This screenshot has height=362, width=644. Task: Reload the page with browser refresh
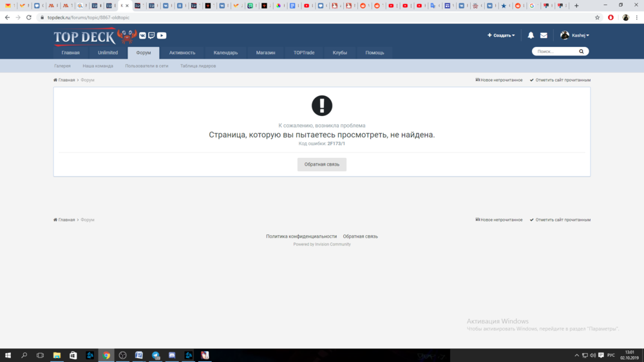pos(29,17)
